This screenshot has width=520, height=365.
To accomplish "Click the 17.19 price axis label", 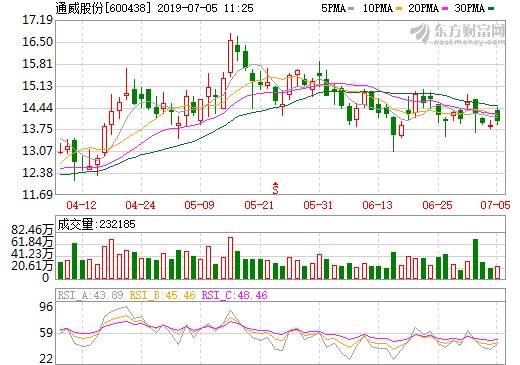I will coord(37,20).
